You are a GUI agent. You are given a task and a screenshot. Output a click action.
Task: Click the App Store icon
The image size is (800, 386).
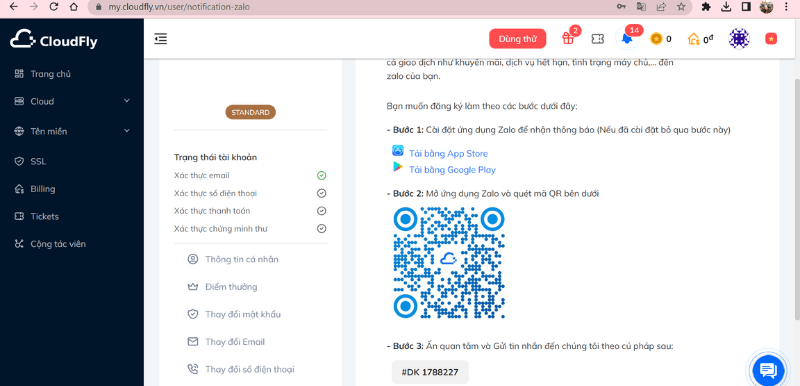397,151
